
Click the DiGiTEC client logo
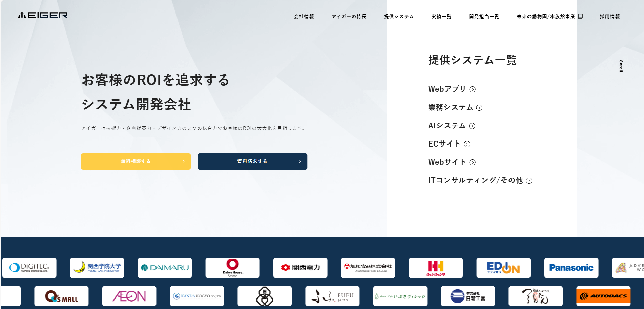[x=29, y=268]
